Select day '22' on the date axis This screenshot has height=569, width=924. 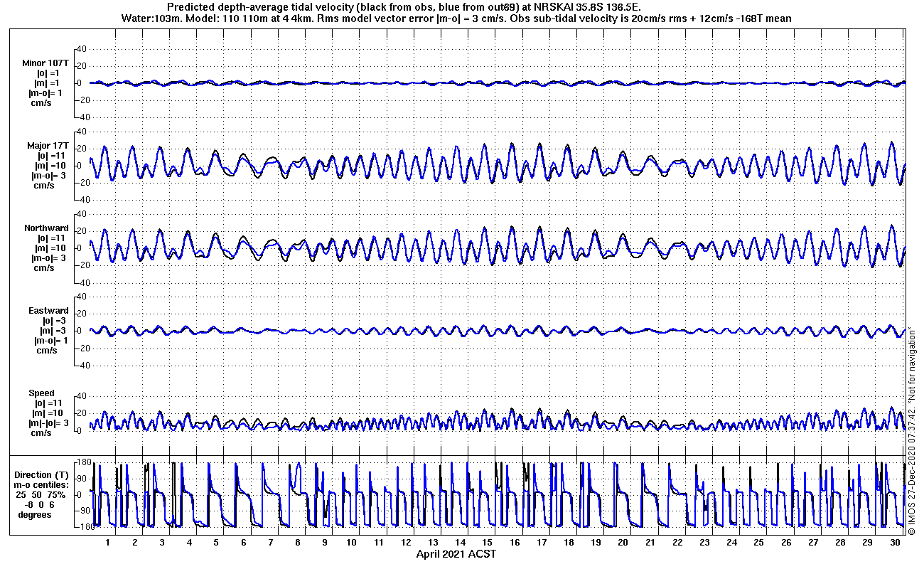[677, 543]
